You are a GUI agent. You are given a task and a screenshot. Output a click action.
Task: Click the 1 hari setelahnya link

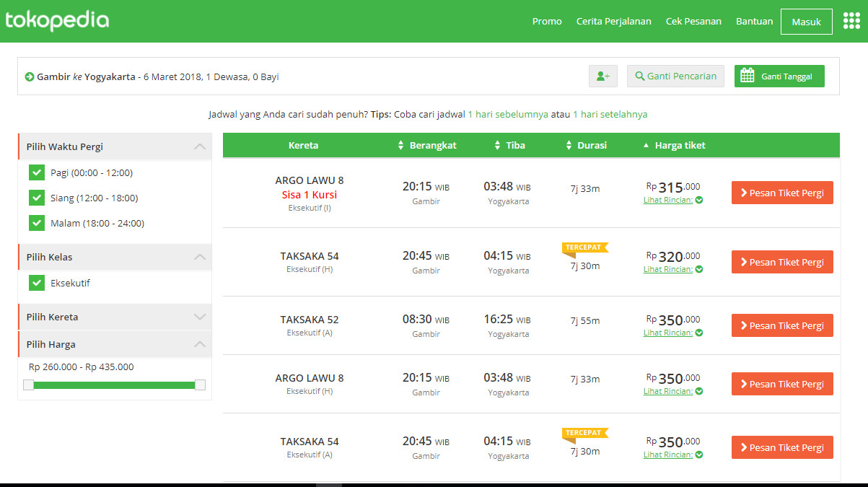click(x=610, y=115)
